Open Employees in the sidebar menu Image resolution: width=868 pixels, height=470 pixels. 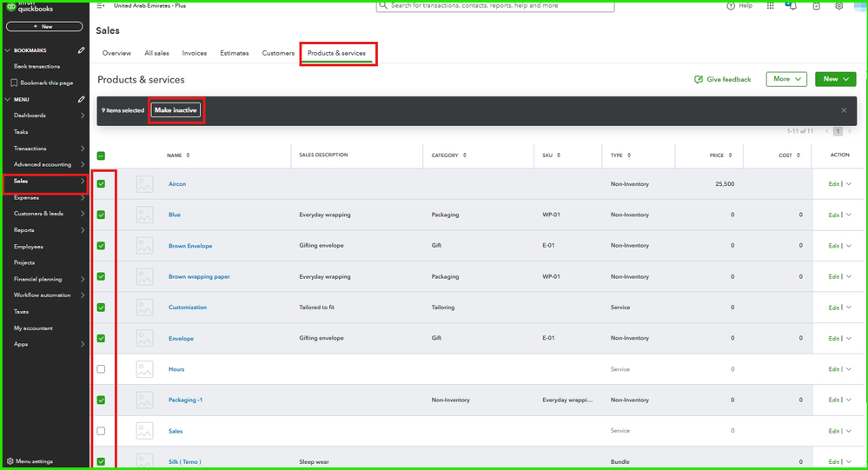[x=28, y=247]
